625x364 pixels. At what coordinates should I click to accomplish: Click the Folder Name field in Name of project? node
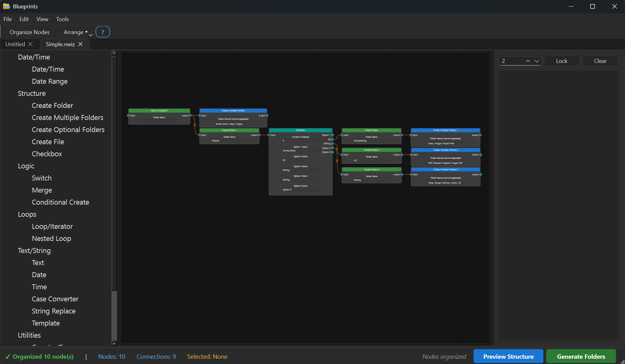[x=159, y=121]
